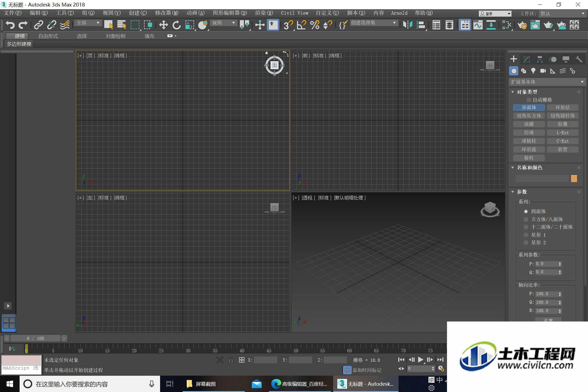588x392 pixels.
Task: Click the 切角长方体 object button
Action: coord(529,116)
